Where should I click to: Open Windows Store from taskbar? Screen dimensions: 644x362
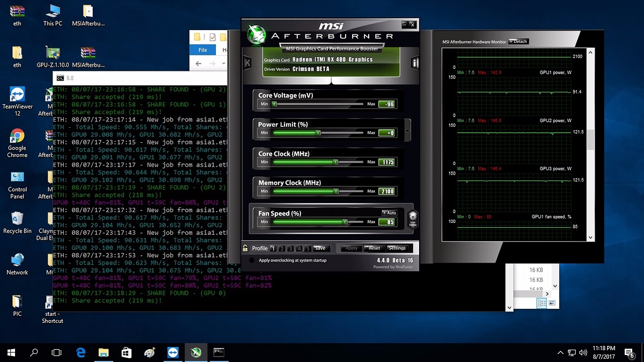(127, 352)
